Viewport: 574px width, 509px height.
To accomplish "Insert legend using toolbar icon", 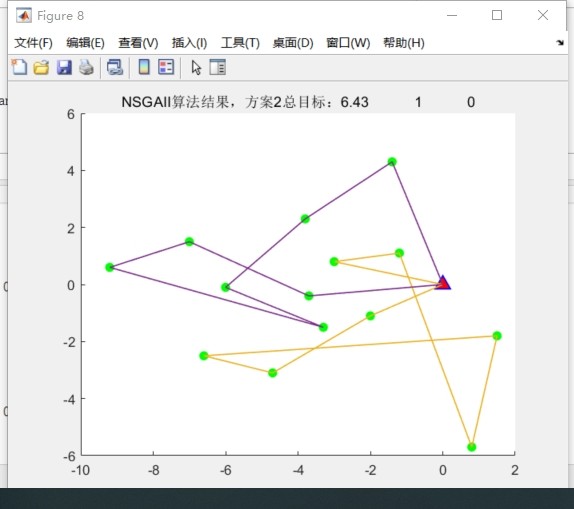I will point(166,67).
